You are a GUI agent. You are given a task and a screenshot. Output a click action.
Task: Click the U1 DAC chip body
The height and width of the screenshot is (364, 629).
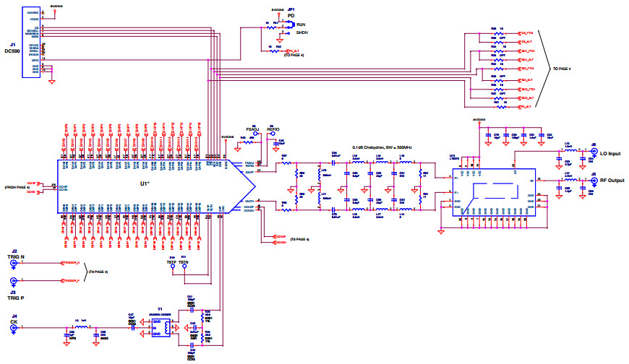(x=145, y=186)
